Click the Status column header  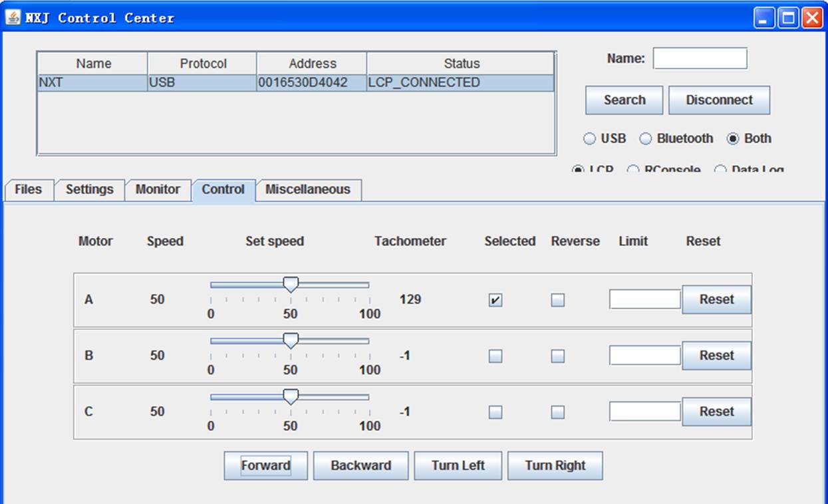pyautogui.click(x=461, y=64)
